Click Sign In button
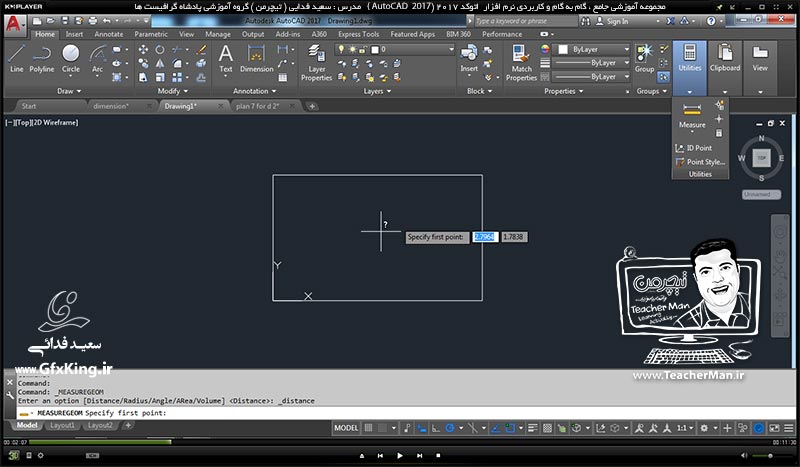 click(612, 21)
